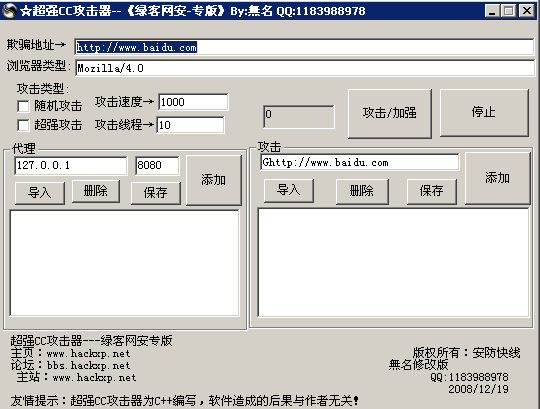Click the 停止 button
Viewport: 540px width, 409px height.
click(484, 113)
